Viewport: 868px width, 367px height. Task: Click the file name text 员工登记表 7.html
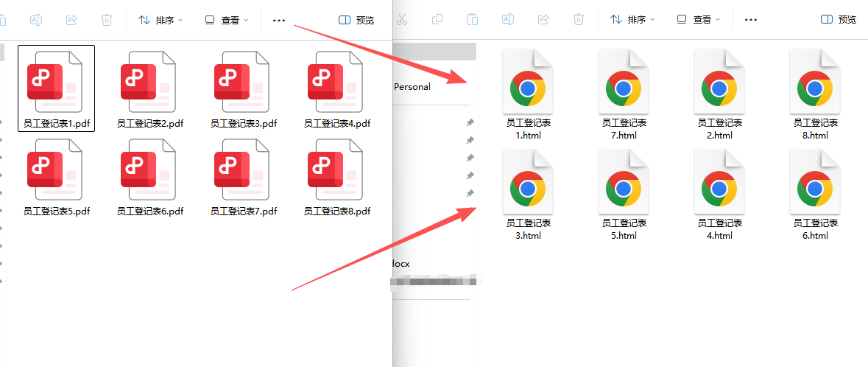[624, 129]
